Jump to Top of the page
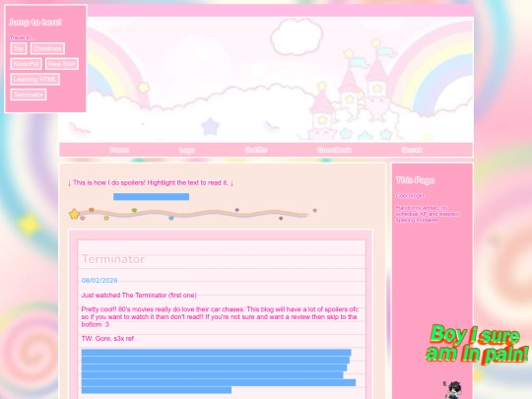 [x=19, y=48]
